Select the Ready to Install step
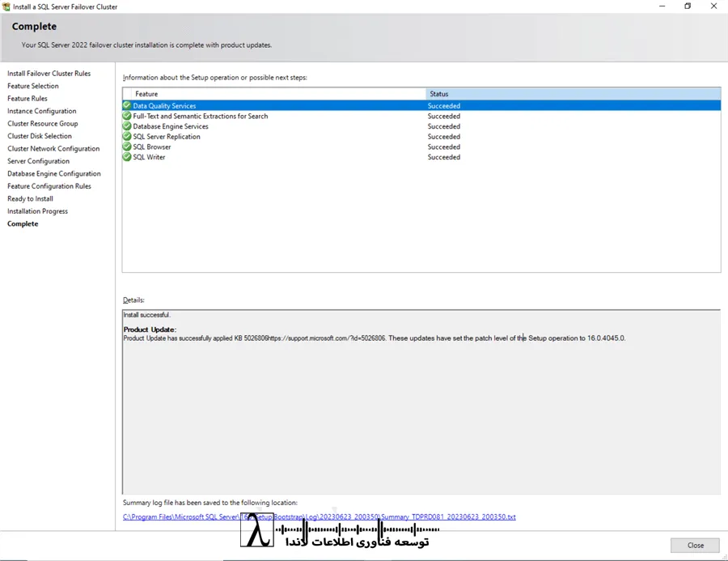The image size is (728, 561). click(30, 199)
